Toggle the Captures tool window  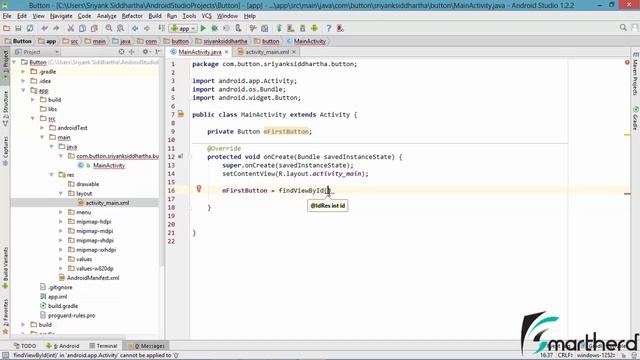tap(5, 151)
